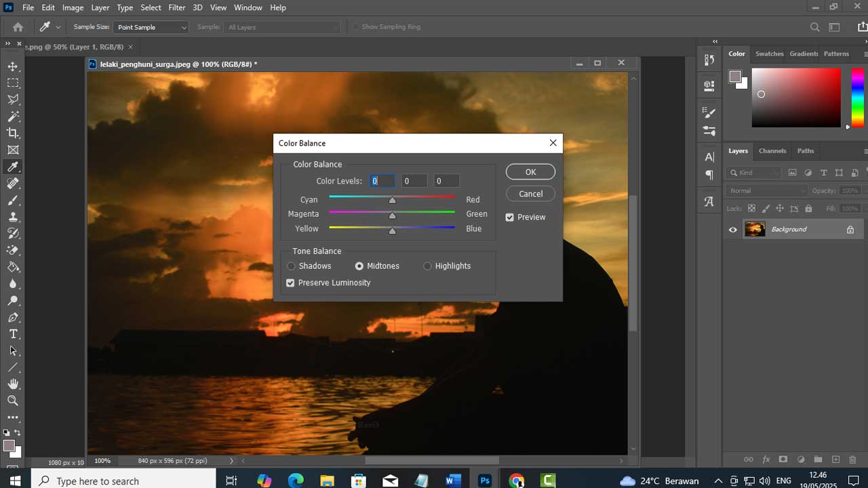Screen dimensions: 868x488
Task: Toggle Show Sampling Ring checkbox
Action: 356,27
